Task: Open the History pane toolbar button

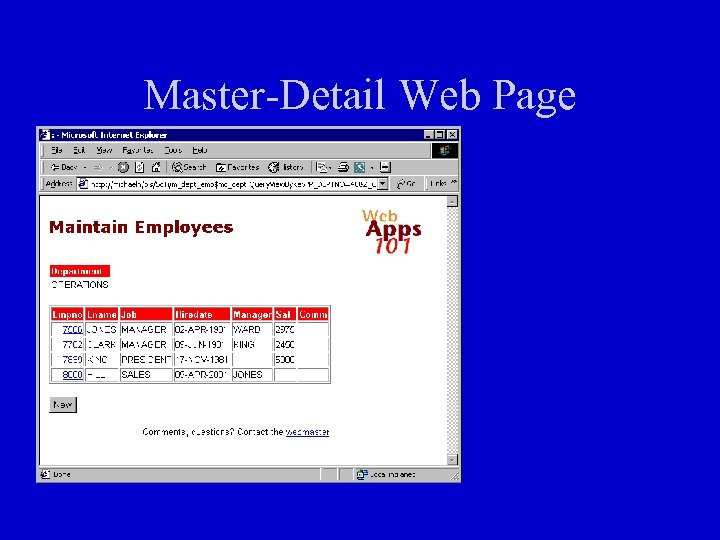Action: pos(286,167)
